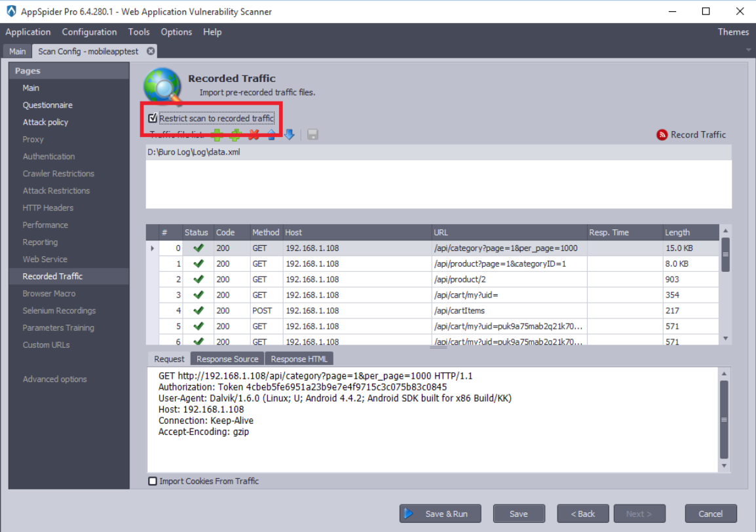Close the Scan Config - mobileapptest tab
Viewport: 756px width, 532px height.
[x=151, y=51]
